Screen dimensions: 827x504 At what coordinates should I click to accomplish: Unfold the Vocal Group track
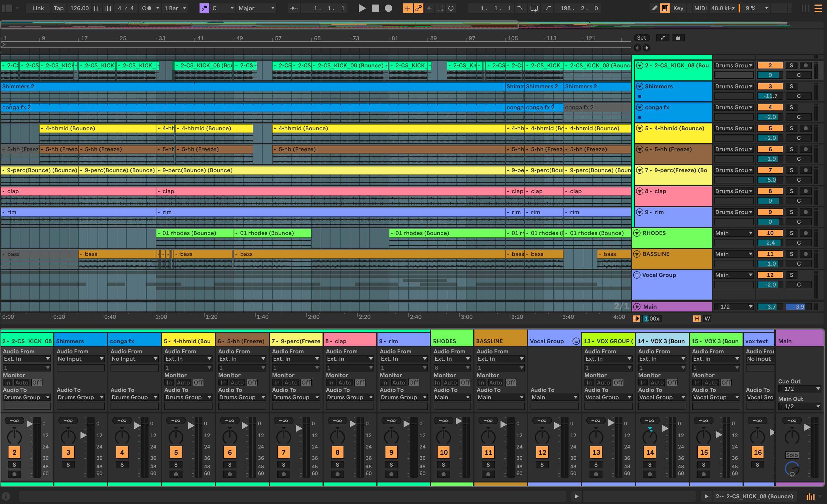636,275
